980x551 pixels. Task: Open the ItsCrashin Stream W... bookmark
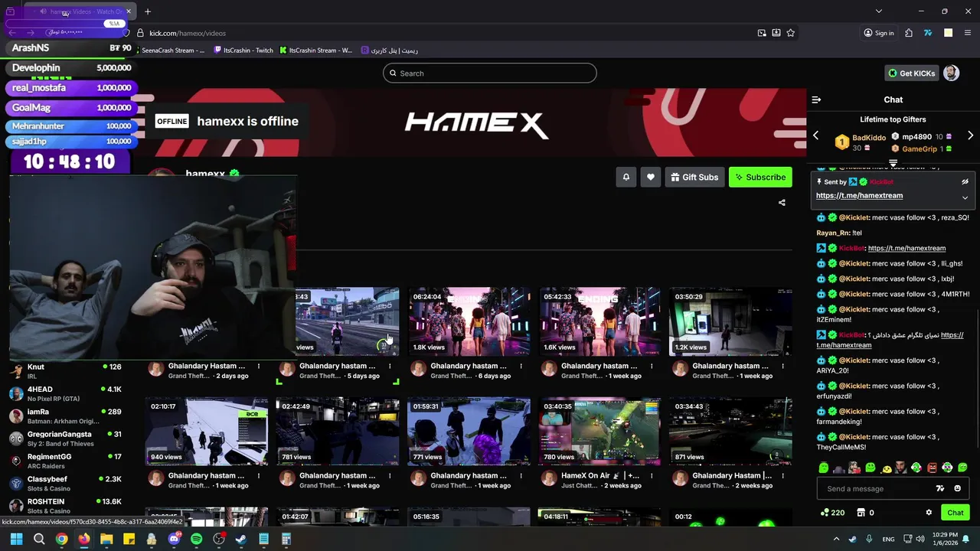(x=315, y=51)
